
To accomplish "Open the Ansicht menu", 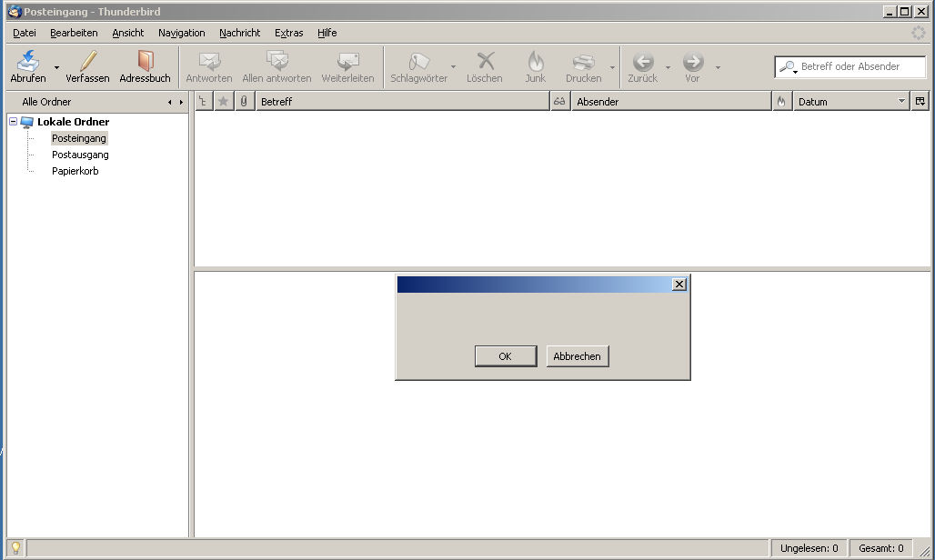I will [128, 33].
